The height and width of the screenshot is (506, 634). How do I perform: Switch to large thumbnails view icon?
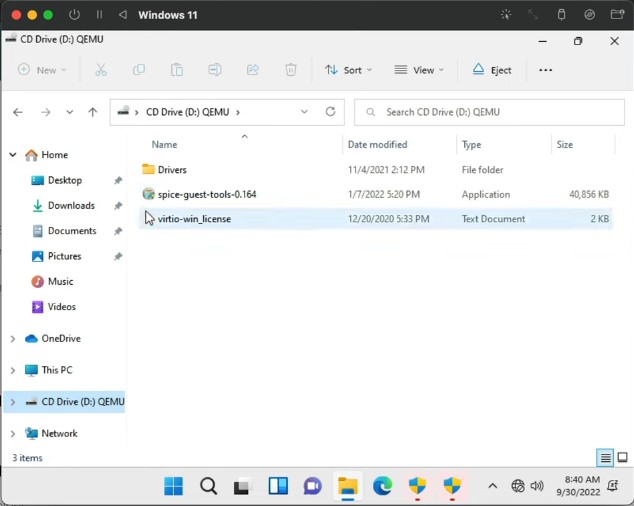(623, 458)
